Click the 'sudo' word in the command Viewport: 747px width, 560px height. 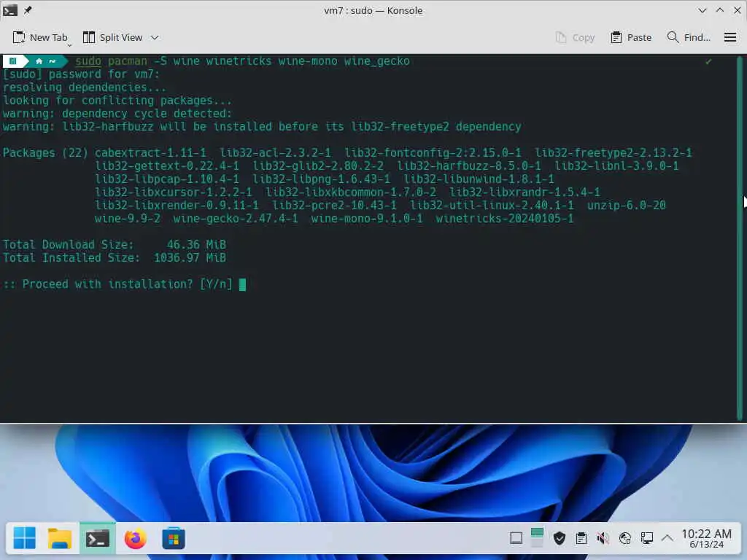click(88, 61)
